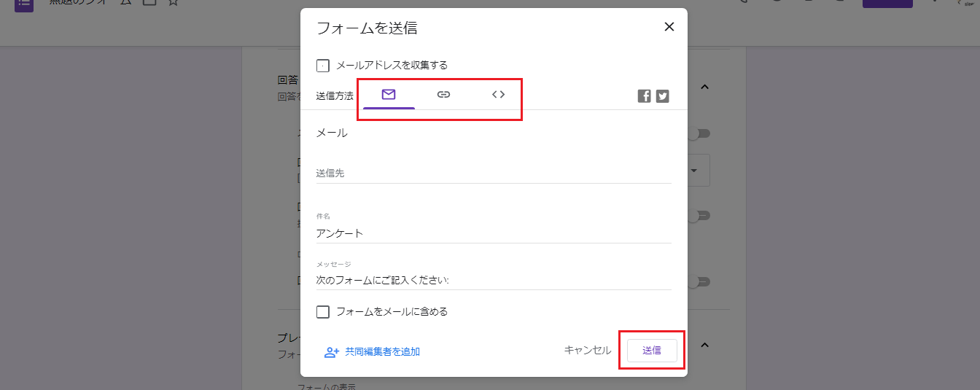Click the 送信 button
The height and width of the screenshot is (390, 980).
[652, 351]
